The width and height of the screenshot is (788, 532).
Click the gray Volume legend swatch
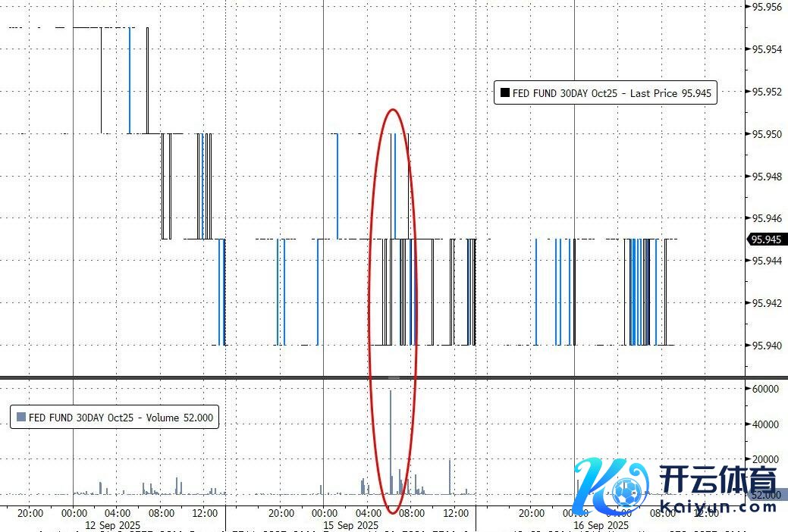20,418
